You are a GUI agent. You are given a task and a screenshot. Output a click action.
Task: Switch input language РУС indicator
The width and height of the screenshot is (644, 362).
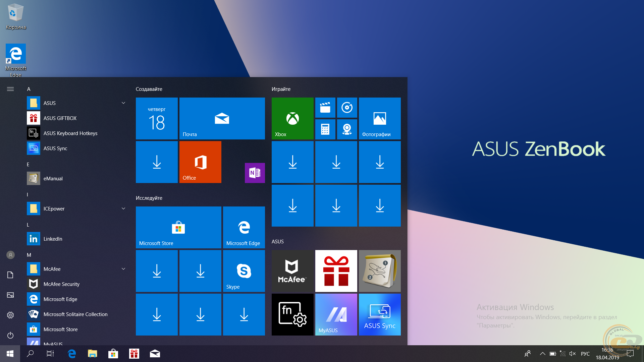585,354
